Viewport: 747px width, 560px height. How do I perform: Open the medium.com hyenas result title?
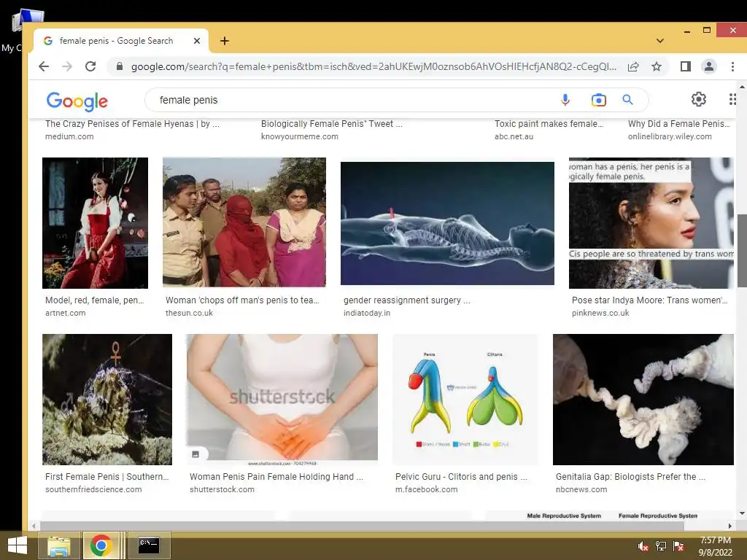[x=133, y=124]
